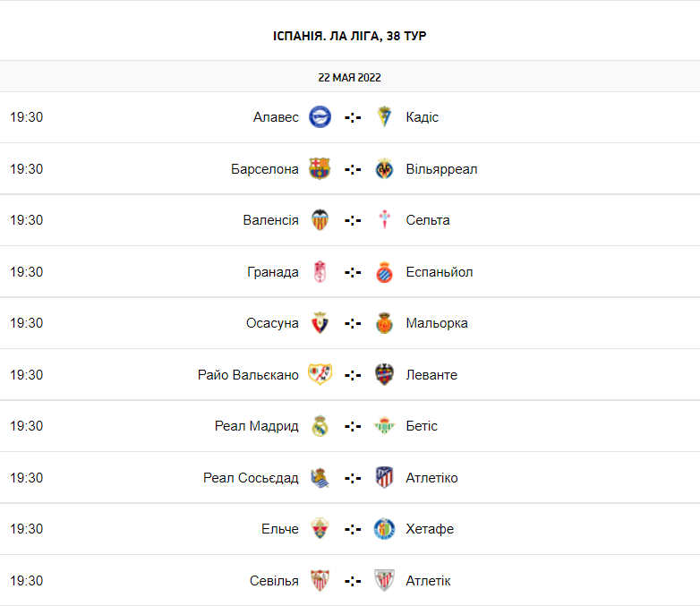The height and width of the screenshot is (606, 700).
Task: Click the score placeholder for Гранада–Еспаньйол
Action: coord(353,272)
